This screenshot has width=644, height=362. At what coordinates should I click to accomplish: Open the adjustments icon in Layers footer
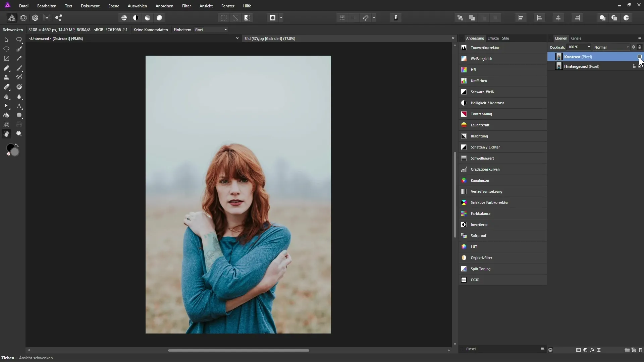[x=585, y=350]
